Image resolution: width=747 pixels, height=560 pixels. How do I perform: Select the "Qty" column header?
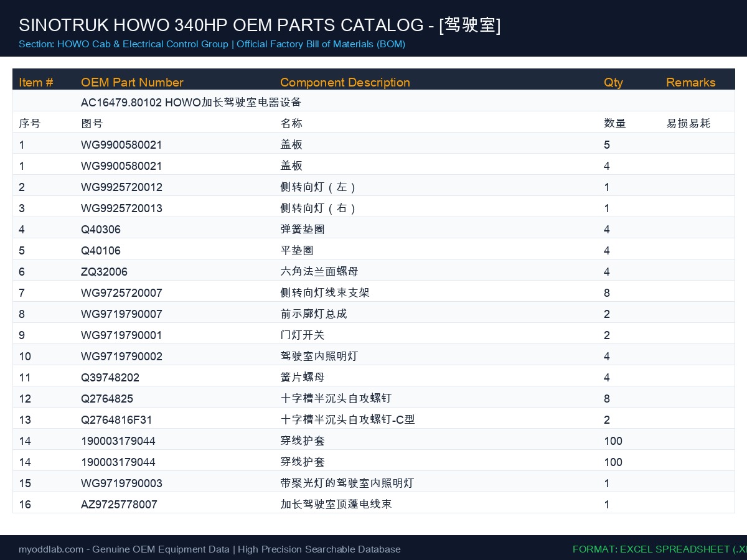click(x=613, y=82)
